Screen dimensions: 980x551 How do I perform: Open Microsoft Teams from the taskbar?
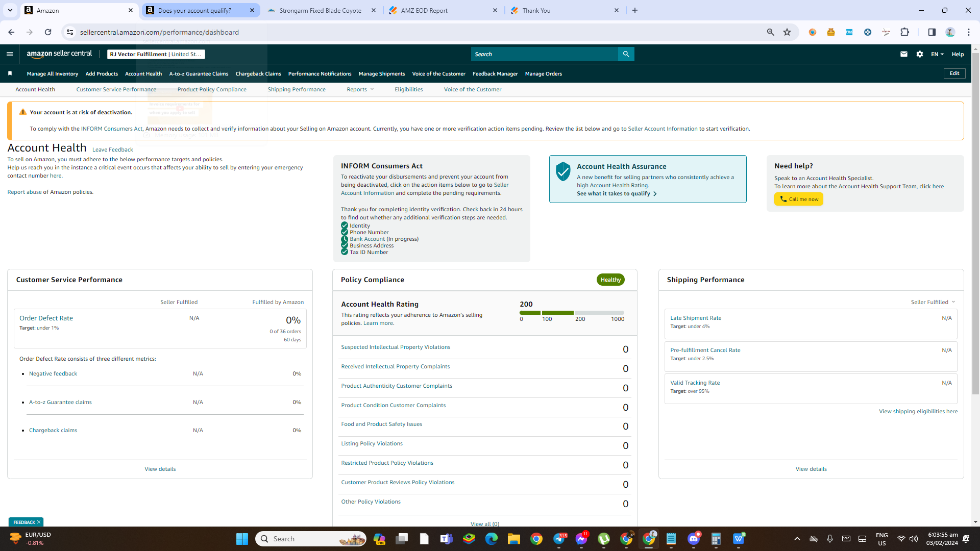point(447,539)
